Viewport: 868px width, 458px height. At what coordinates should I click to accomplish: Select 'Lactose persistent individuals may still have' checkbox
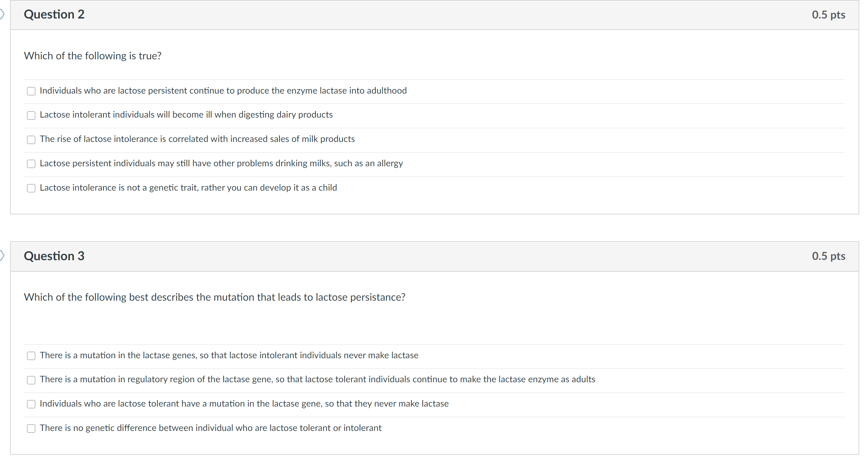click(x=31, y=164)
